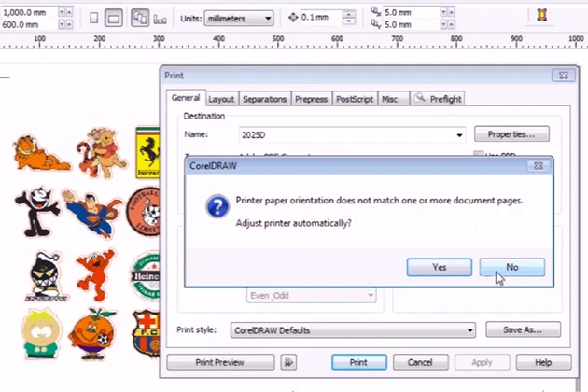Decrease the nudge offset value
The height and width of the screenshot is (392, 588).
point(349,21)
